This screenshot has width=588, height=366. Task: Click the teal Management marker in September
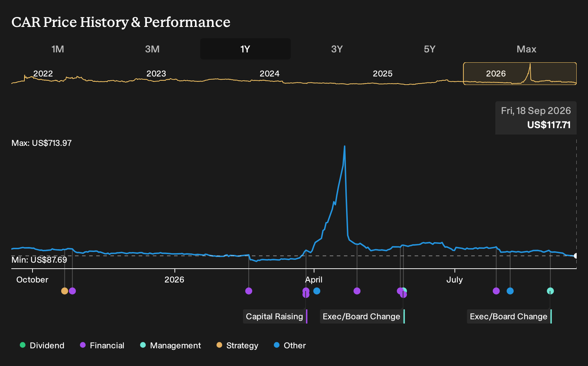(550, 291)
